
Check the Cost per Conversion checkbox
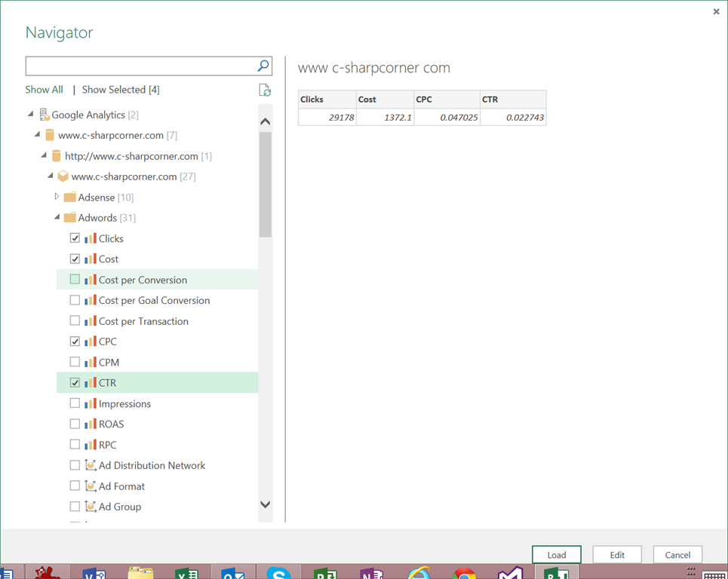(75, 279)
